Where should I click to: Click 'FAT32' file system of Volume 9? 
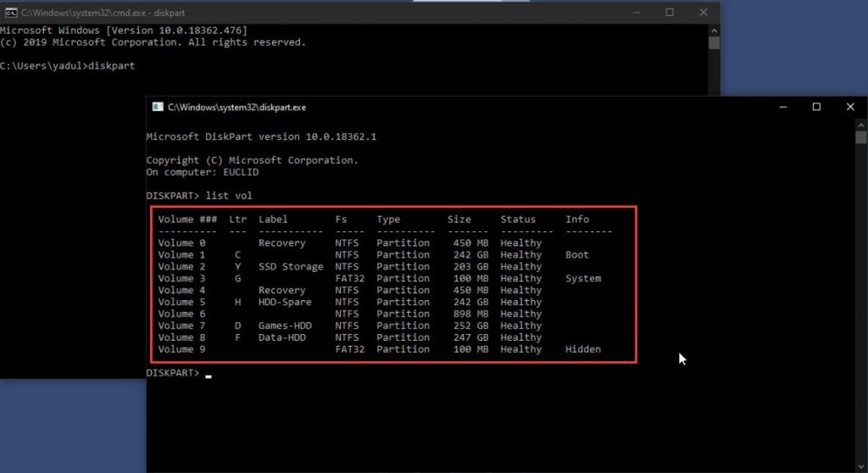pyautogui.click(x=350, y=349)
